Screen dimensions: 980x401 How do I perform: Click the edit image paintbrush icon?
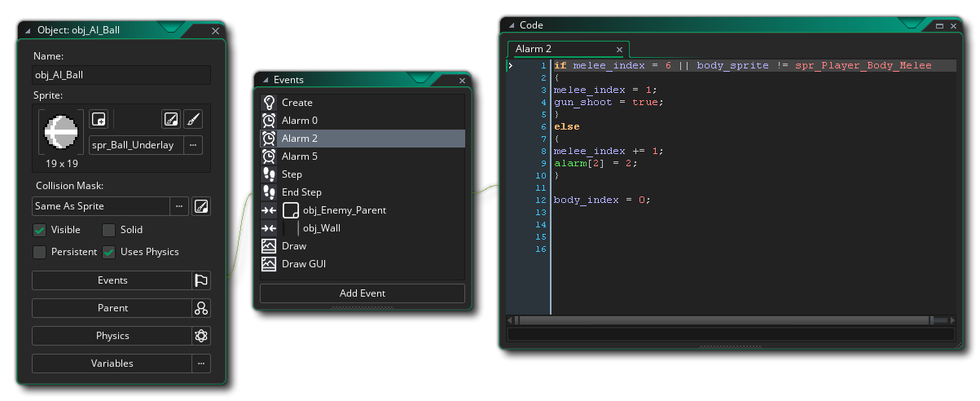click(193, 119)
